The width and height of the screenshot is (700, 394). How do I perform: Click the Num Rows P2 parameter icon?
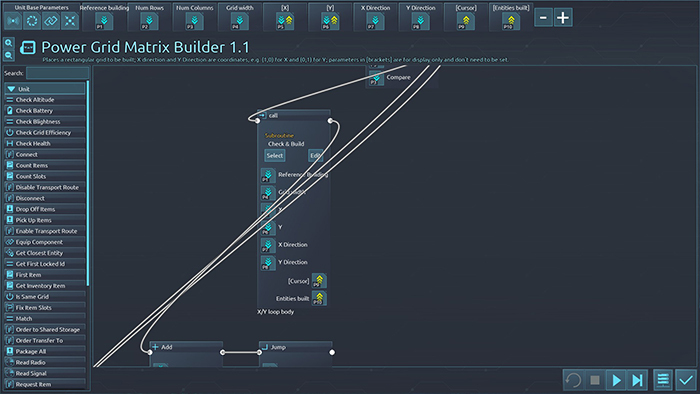pyautogui.click(x=149, y=21)
